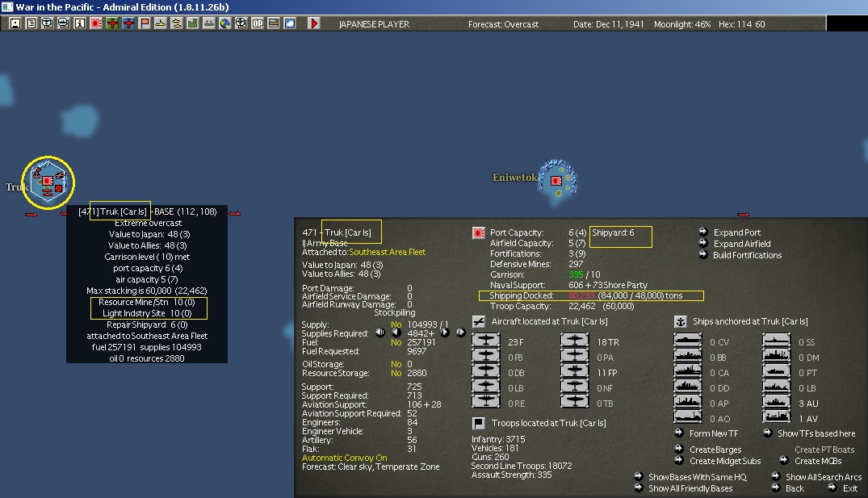868x498 pixels.
Task: Click the globe toolbar icon
Action: tap(224, 23)
